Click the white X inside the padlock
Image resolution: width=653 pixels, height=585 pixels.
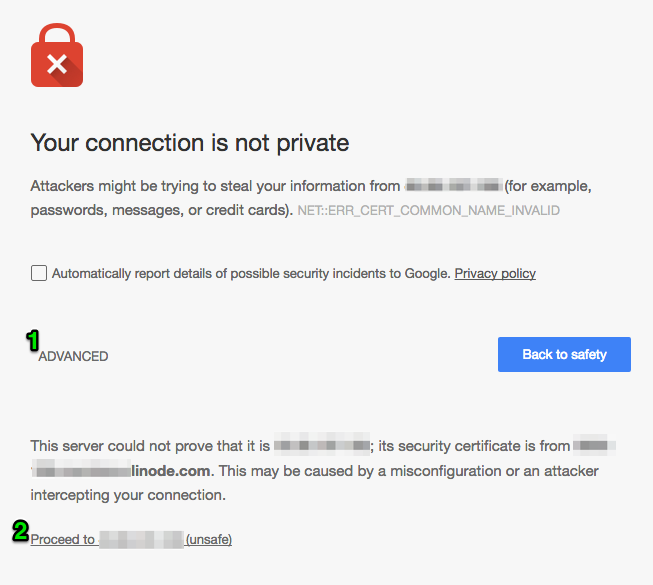tap(57, 65)
